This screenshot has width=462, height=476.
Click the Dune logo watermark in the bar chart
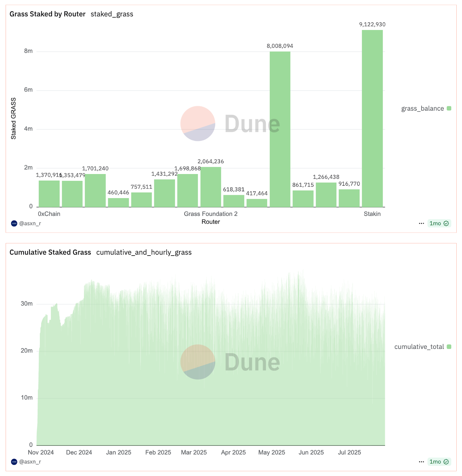(x=198, y=123)
